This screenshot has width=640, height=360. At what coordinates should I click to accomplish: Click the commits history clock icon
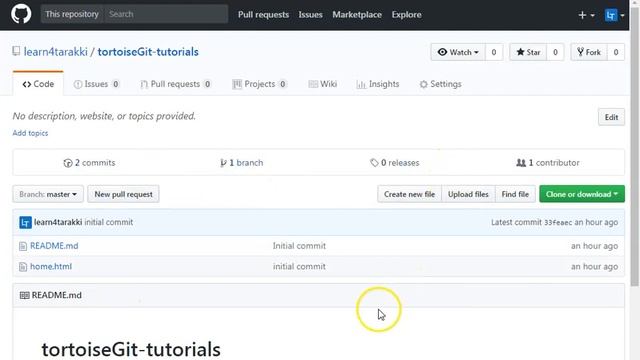click(68, 163)
